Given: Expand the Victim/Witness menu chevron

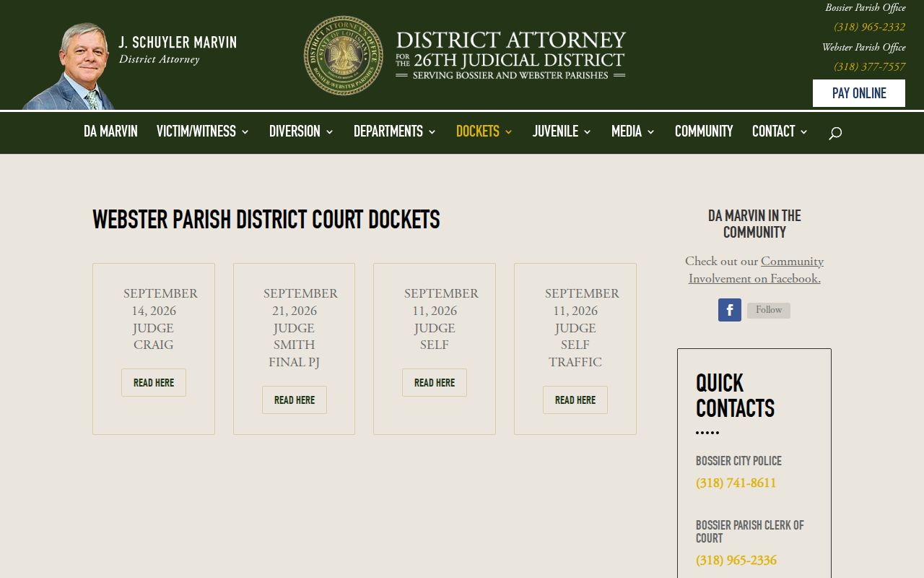Looking at the screenshot, I should [245, 131].
